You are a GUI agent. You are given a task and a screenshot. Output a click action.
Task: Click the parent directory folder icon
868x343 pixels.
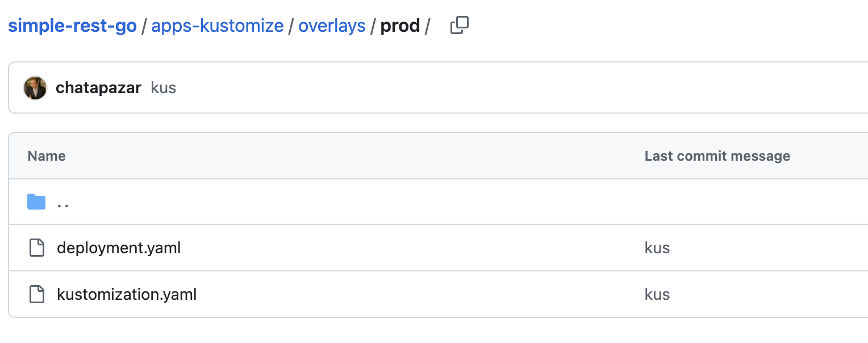tap(36, 202)
